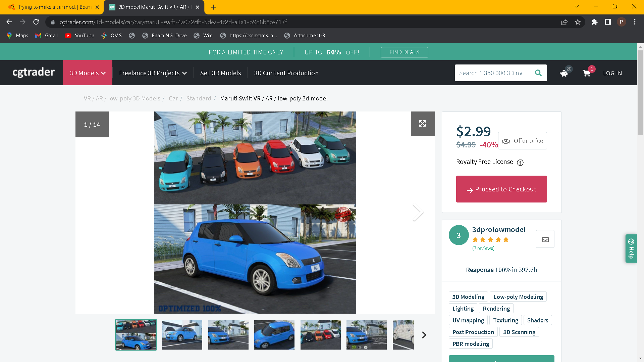
Task: Click the Offer price button
Action: (523, 141)
